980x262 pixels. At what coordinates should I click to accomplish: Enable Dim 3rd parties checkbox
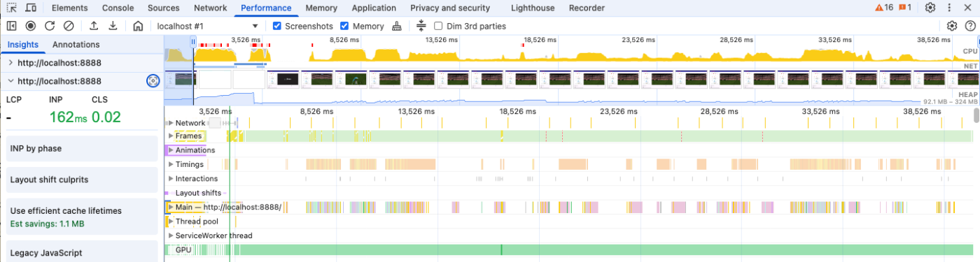click(x=438, y=26)
